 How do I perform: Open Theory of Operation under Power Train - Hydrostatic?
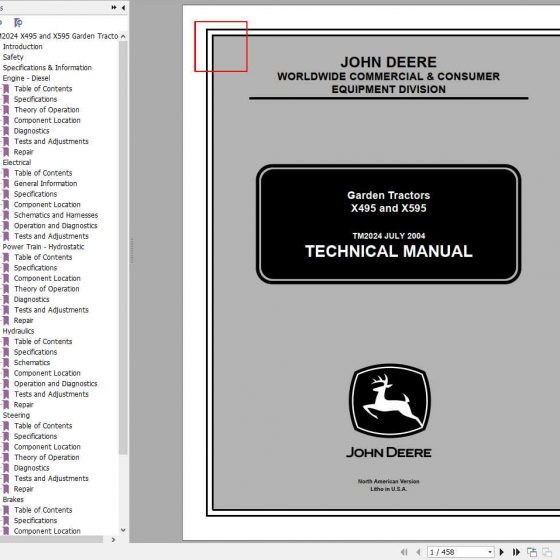pyautogui.click(x=46, y=289)
